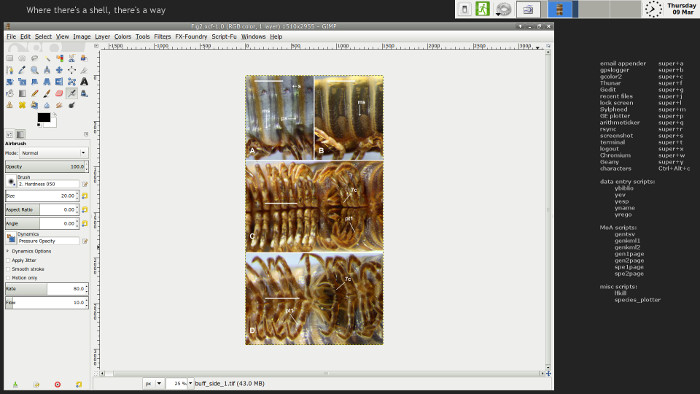Select the Blend gradient tool
Screen dimensions: 700x394
pyautogui.click(x=22, y=93)
